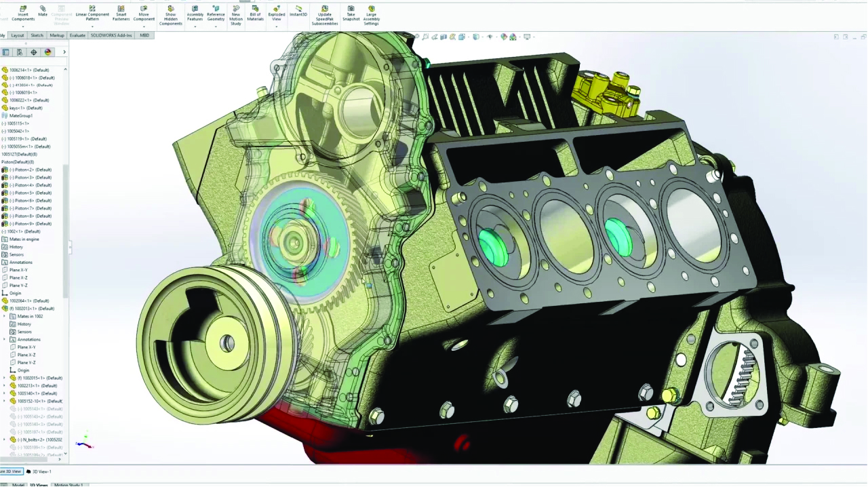Open the SOLIDWORKS Add-Ins tab

[x=111, y=35]
